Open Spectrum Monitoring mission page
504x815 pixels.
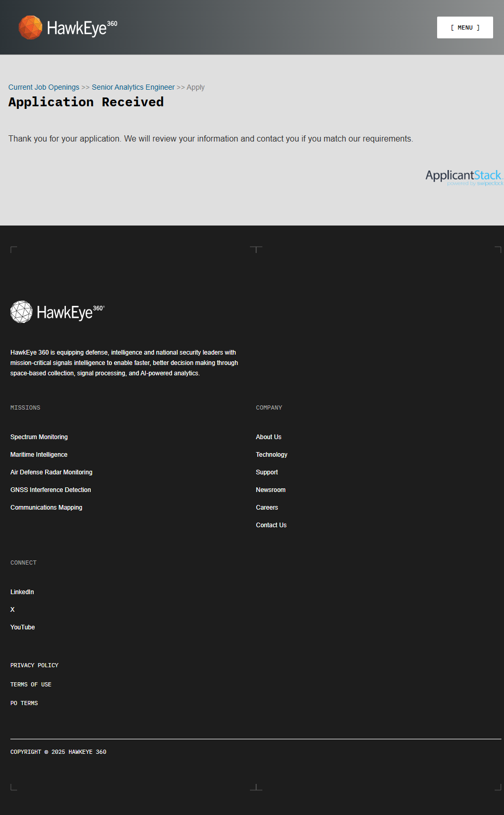(x=39, y=437)
